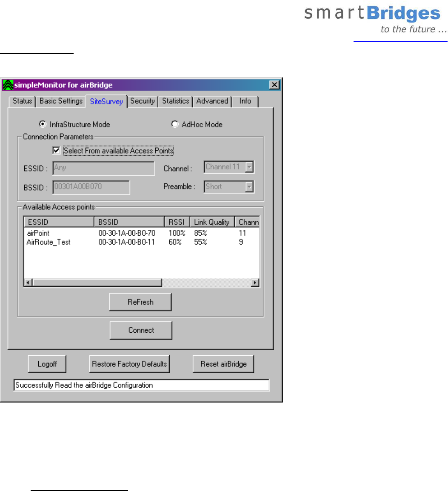Click the Logoff button
This screenshot has height=491, width=448.
coord(47,364)
